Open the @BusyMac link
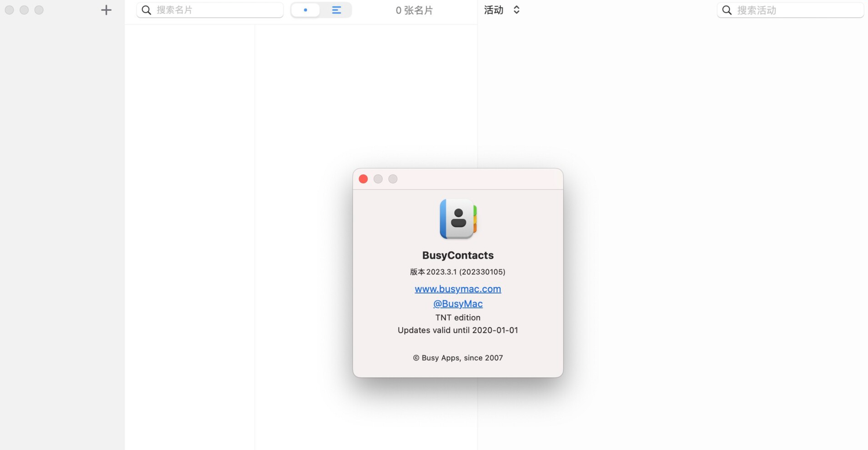Viewport: 868px width, 450px height. click(x=458, y=304)
